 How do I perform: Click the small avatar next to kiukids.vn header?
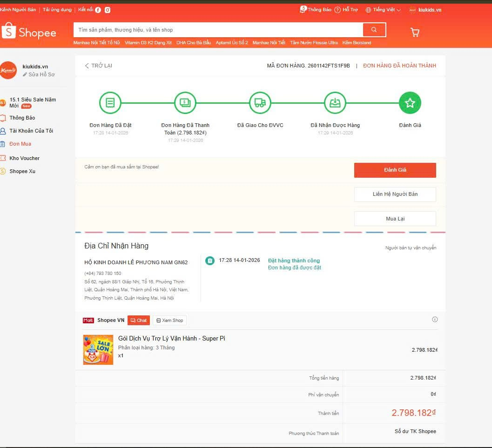pyautogui.click(x=412, y=10)
